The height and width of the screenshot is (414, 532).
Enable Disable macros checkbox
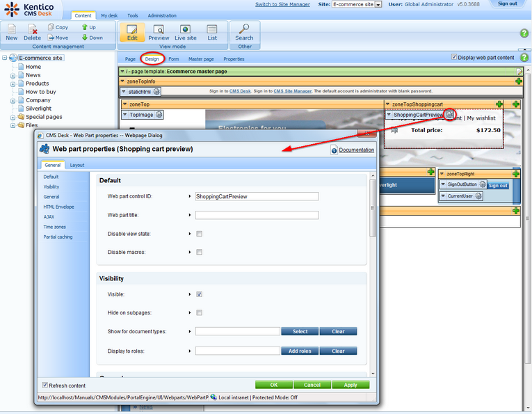[199, 252]
